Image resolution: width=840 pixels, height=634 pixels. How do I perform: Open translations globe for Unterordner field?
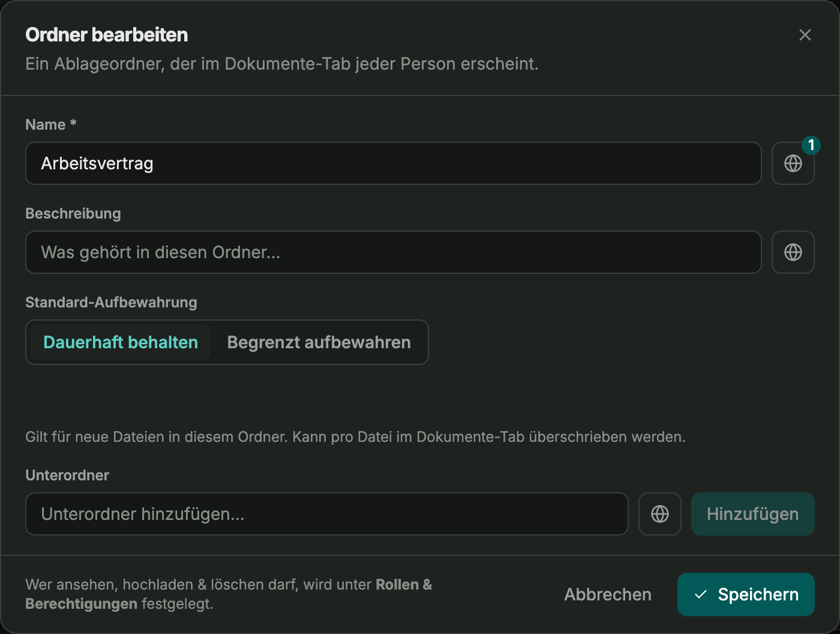point(659,514)
